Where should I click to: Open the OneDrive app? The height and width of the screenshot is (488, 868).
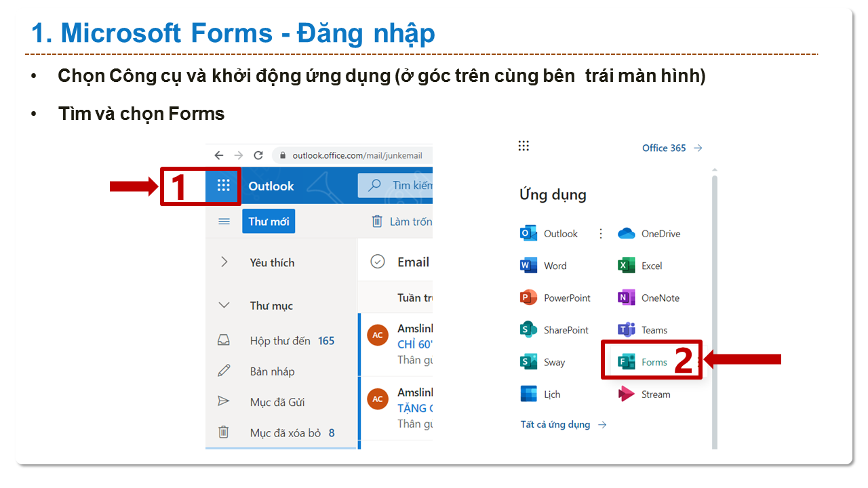point(649,234)
